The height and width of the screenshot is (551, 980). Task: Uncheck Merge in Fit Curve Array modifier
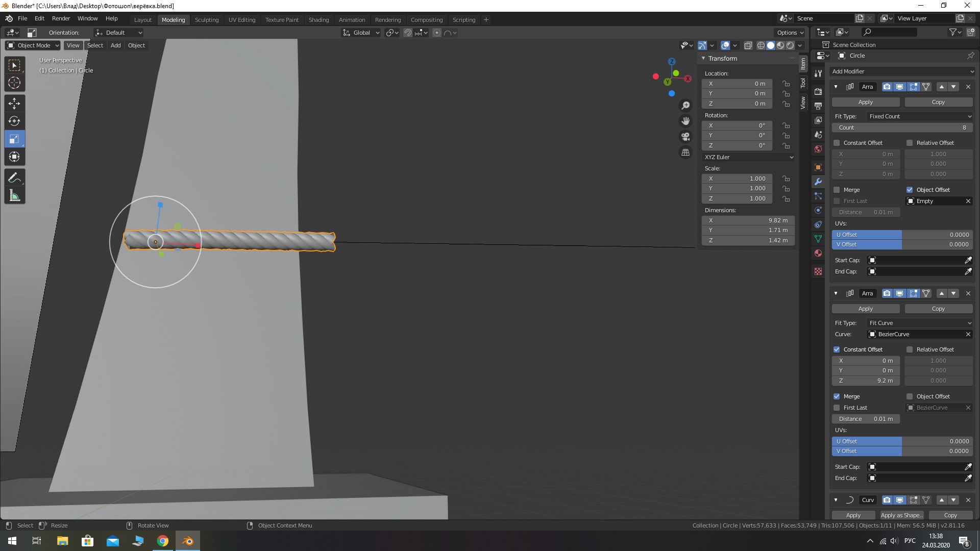(837, 396)
